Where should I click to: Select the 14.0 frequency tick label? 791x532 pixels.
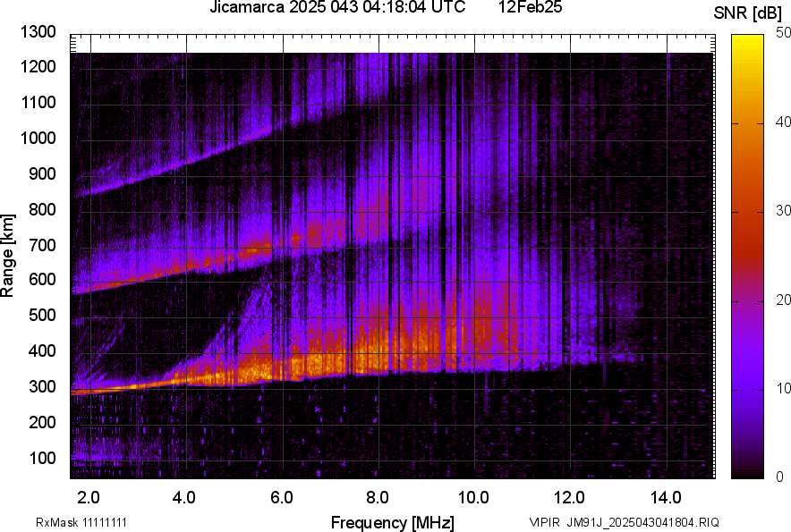tap(665, 497)
